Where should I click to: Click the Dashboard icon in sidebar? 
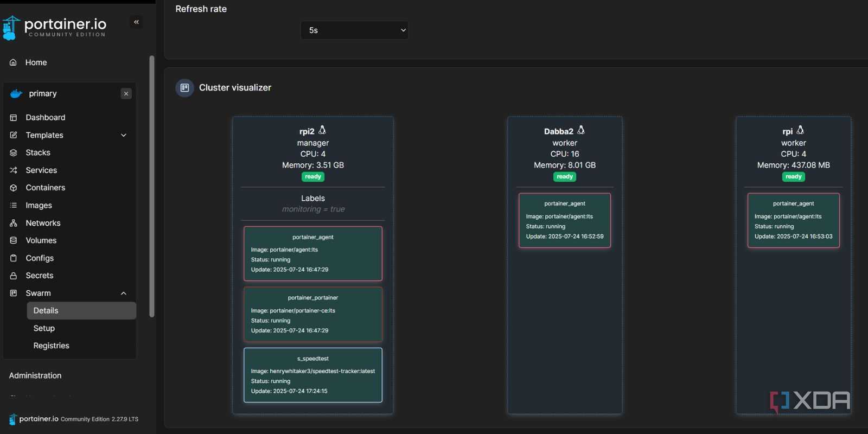pyautogui.click(x=14, y=117)
